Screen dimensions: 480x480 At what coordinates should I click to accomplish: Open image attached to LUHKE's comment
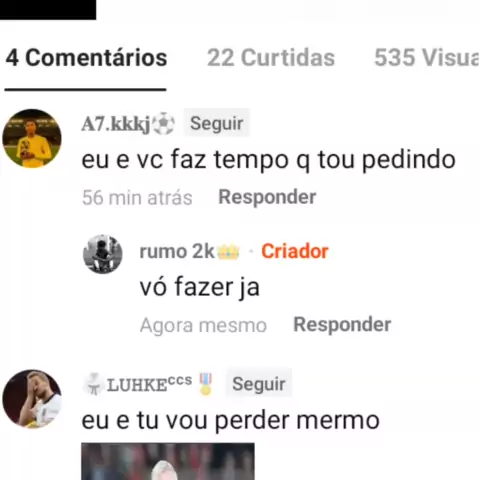tap(168, 461)
